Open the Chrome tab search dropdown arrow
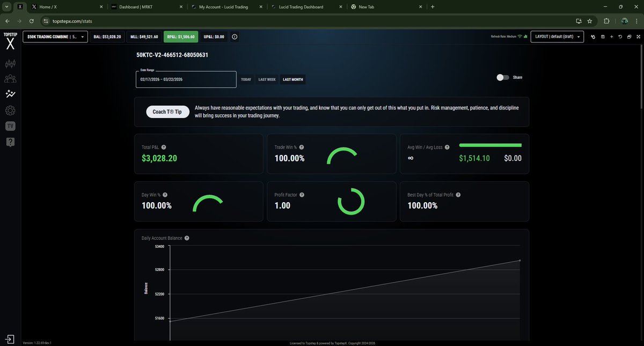The width and height of the screenshot is (644, 346). click(6, 7)
